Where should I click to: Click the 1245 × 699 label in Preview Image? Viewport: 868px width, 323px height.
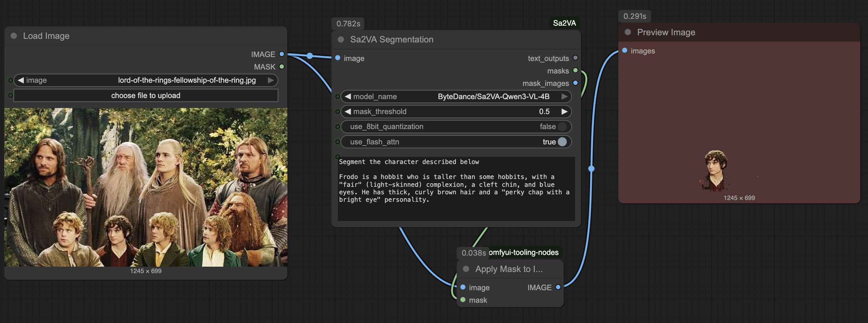coord(739,198)
